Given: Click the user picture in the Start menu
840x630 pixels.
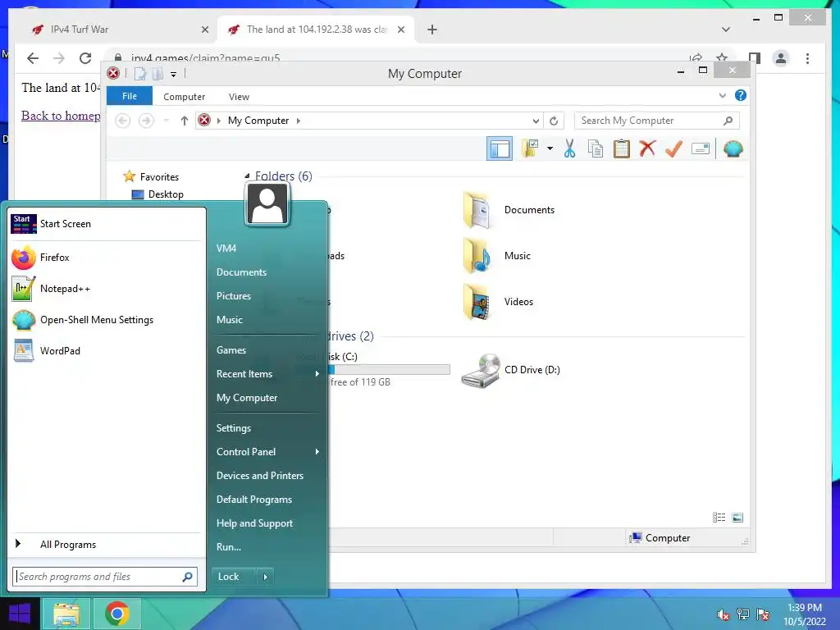Looking at the screenshot, I should [267, 204].
